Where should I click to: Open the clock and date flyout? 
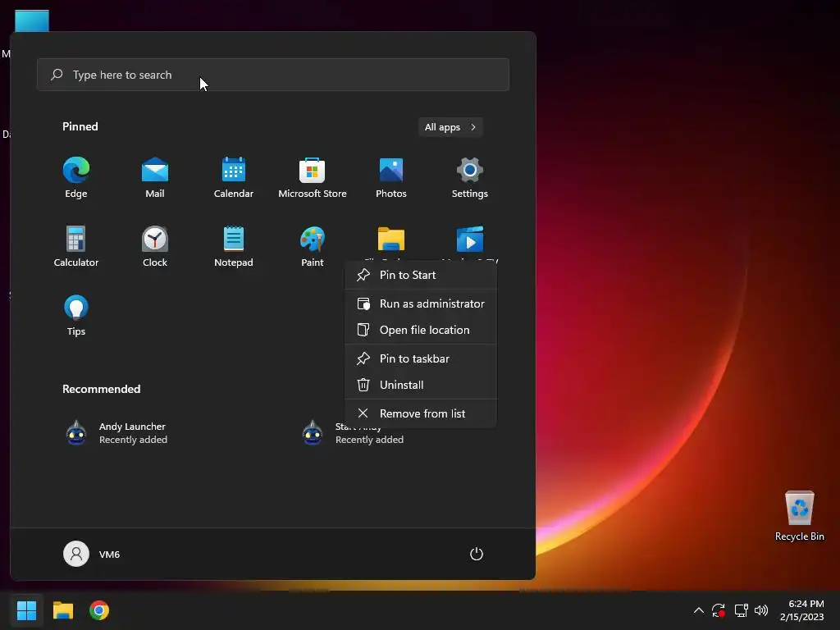coord(802,610)
